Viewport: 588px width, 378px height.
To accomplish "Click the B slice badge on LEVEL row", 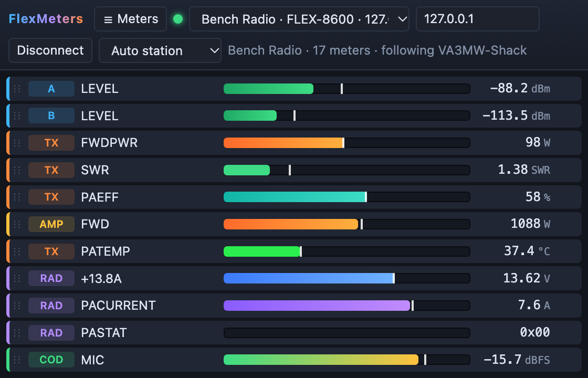I will [51, 116].
